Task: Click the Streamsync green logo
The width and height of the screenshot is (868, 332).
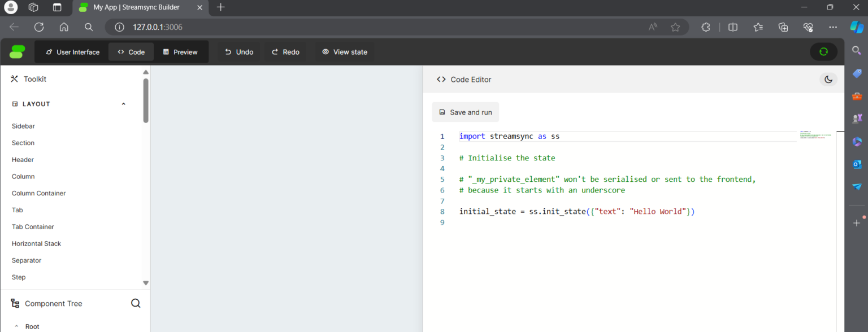Action: coord(17,51)
